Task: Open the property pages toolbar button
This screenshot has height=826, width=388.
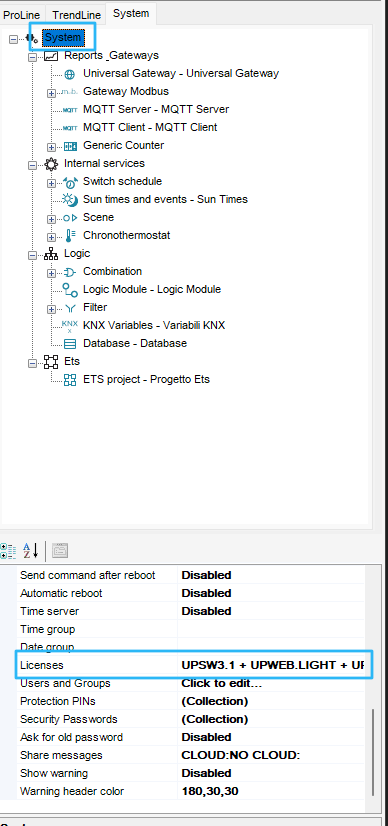Action: (60, 551)
